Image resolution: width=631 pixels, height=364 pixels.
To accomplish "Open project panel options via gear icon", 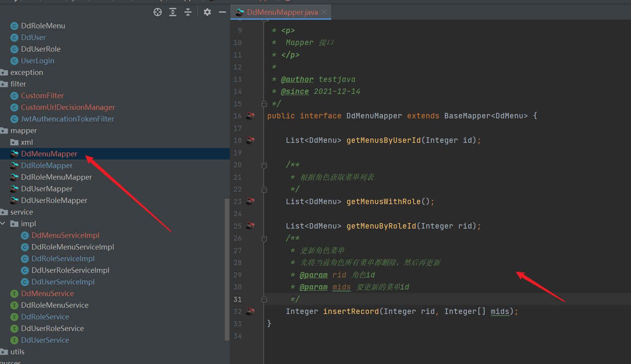I will pyautogui.click(x=207, y=12).
